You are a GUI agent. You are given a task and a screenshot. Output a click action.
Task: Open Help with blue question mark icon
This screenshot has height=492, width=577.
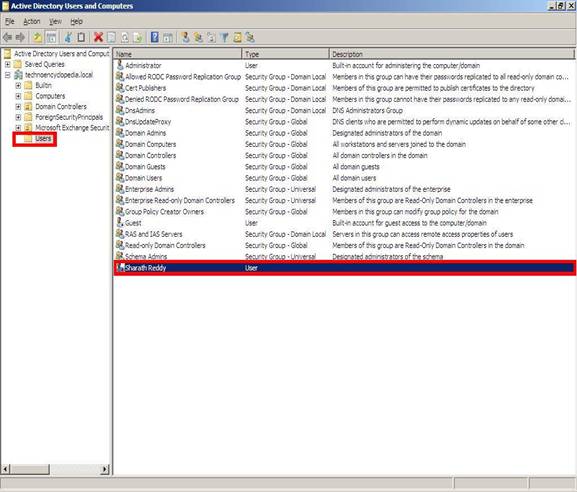point(155,37)
